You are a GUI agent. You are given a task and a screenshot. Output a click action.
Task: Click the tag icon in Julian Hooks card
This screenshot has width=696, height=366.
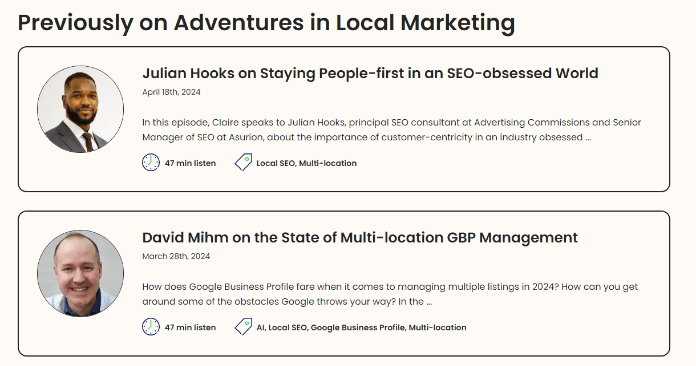(x=243, y=162)
